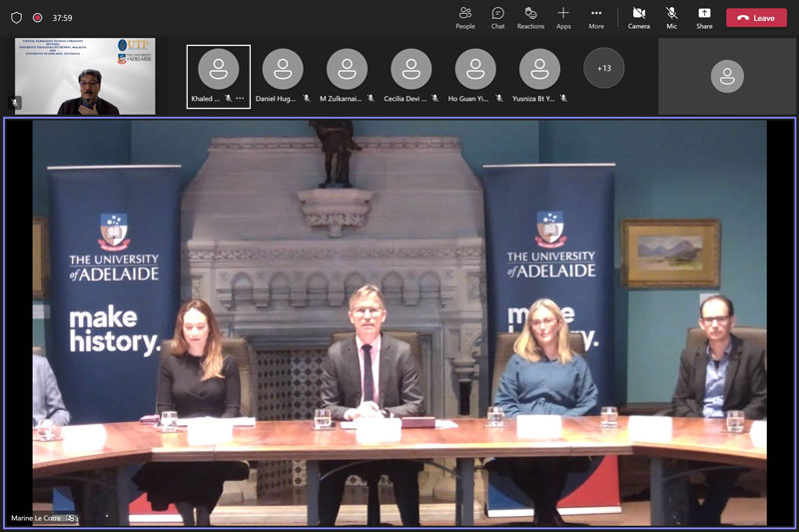Turn on the Camera

[638, 18]
